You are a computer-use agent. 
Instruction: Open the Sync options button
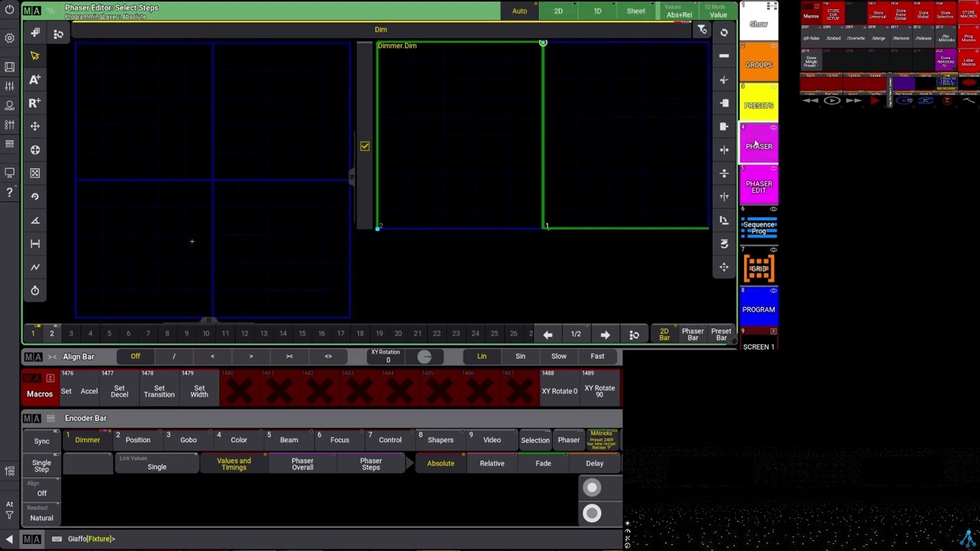[41, 442]
